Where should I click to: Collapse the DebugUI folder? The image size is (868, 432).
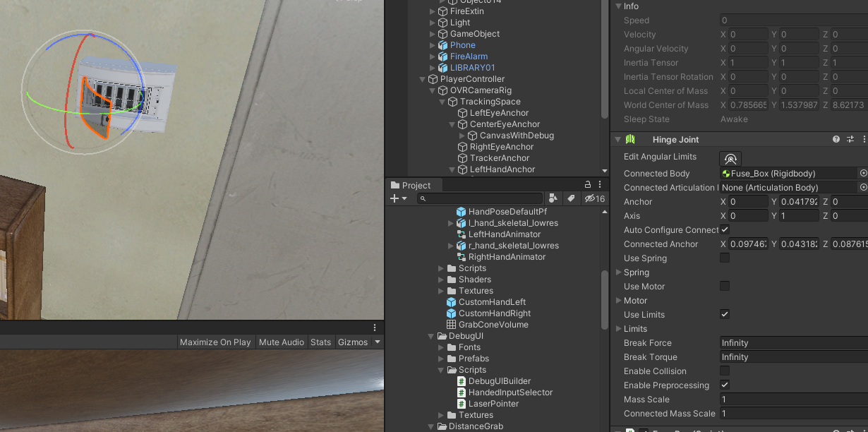point(431,336)
